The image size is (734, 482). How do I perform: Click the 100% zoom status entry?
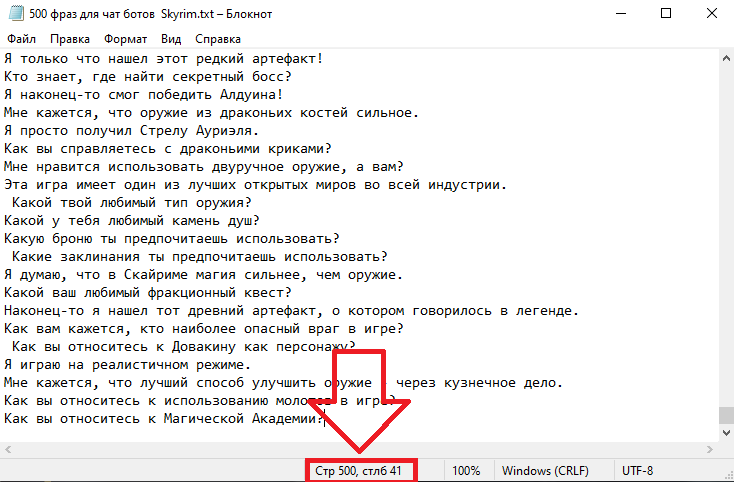coord(466,470)
